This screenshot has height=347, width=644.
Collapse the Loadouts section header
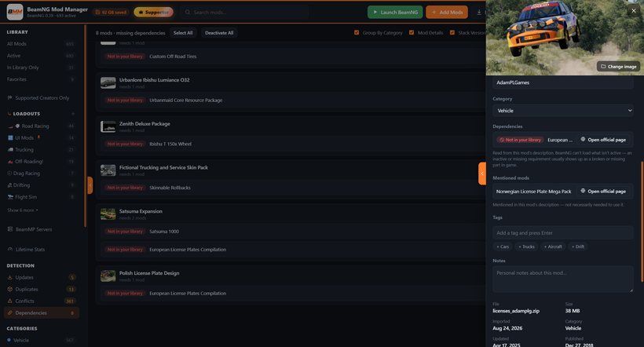tap(26, 114)
